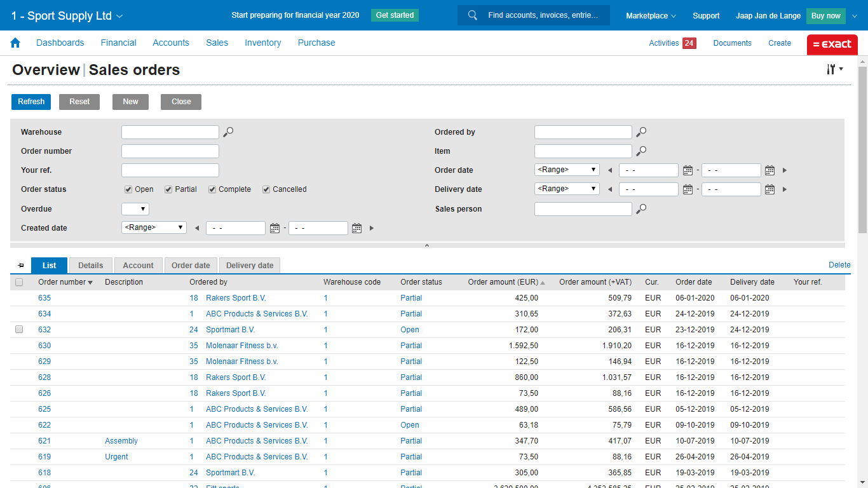Open the Delivery date Range dropdown
Screen dimensions: 868x488
click(x=567, y=189)
